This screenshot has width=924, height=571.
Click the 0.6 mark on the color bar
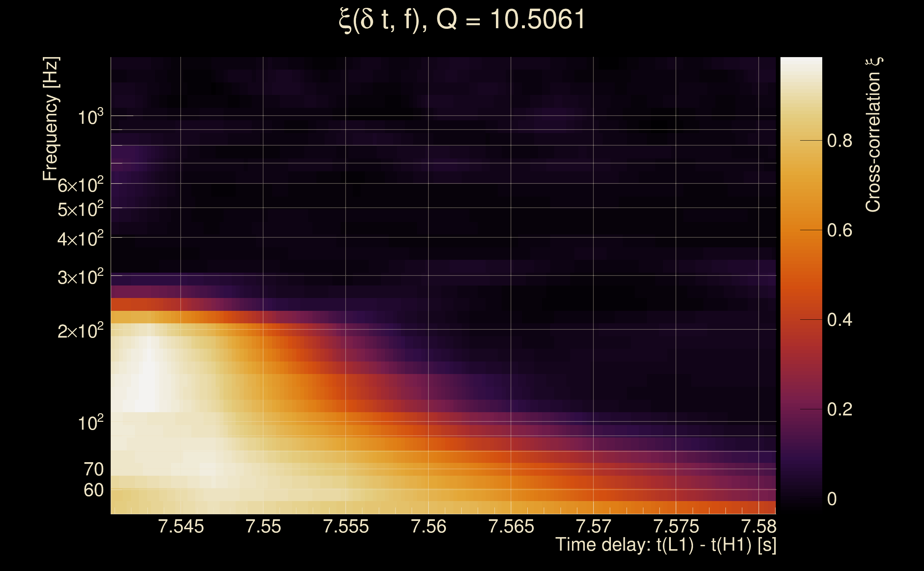(839, 231)
